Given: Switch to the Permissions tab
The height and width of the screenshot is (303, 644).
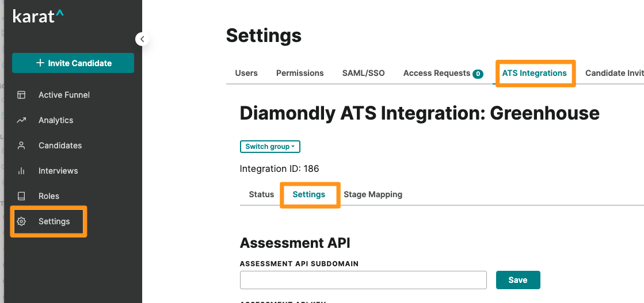Looking at the screenshot, I should [300, 73].
